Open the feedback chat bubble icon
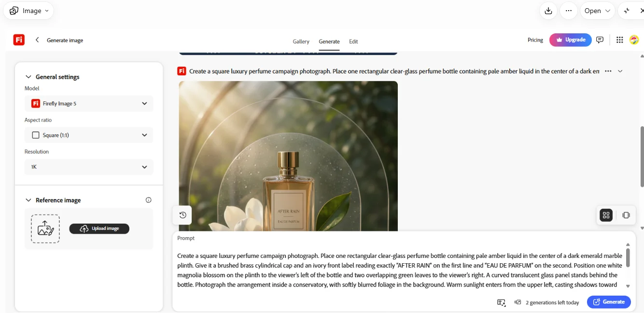644x313 pixels. [x=600, y=40]
